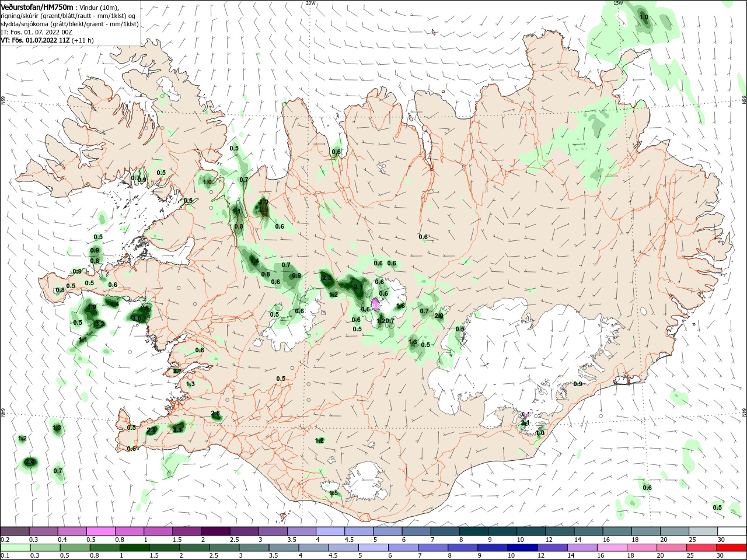
Task: Click the map title "Veðurstofan/HM750m"
Action: pyautogui.click(x=37, y=6)
